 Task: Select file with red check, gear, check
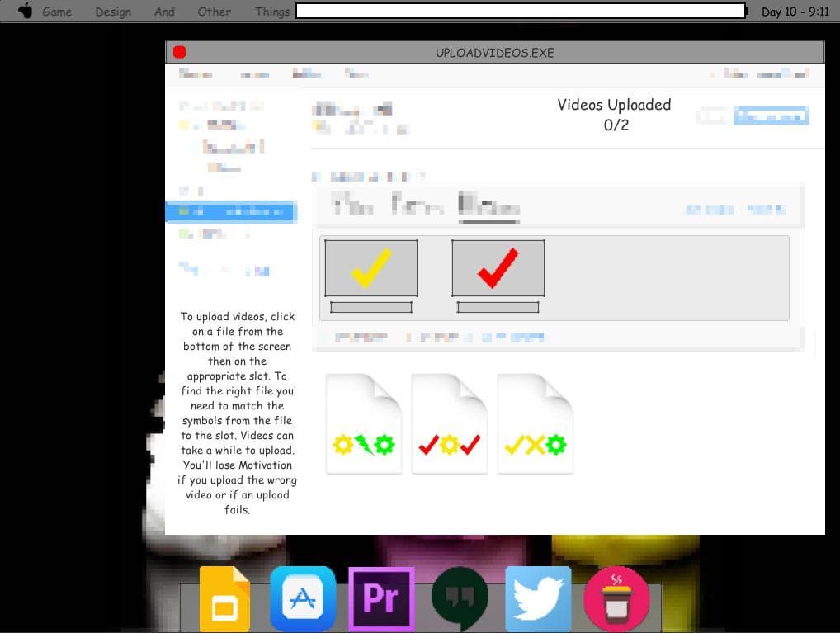point(450,424)
